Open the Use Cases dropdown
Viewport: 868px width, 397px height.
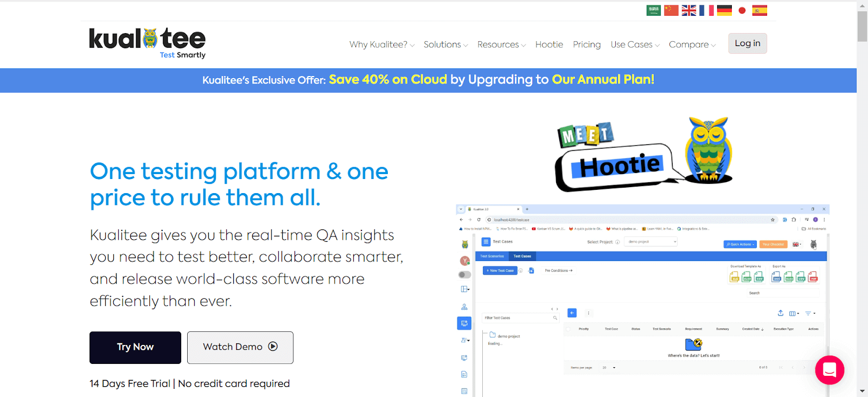(635, 44)
